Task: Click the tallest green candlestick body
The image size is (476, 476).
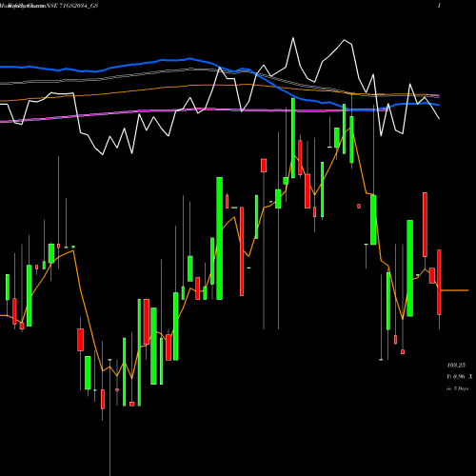Action: [x=219, y=238]
